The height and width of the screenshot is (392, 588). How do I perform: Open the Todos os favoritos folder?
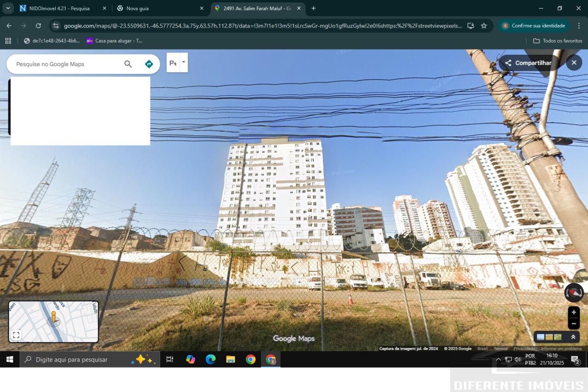click(x=557, y=41)
